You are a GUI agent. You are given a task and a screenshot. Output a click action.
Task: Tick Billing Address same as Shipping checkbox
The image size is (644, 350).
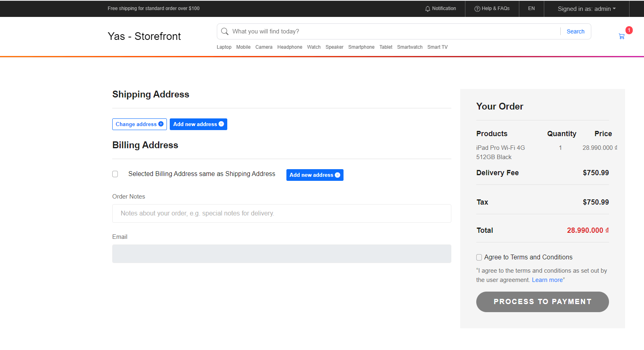tap(115, 174)
